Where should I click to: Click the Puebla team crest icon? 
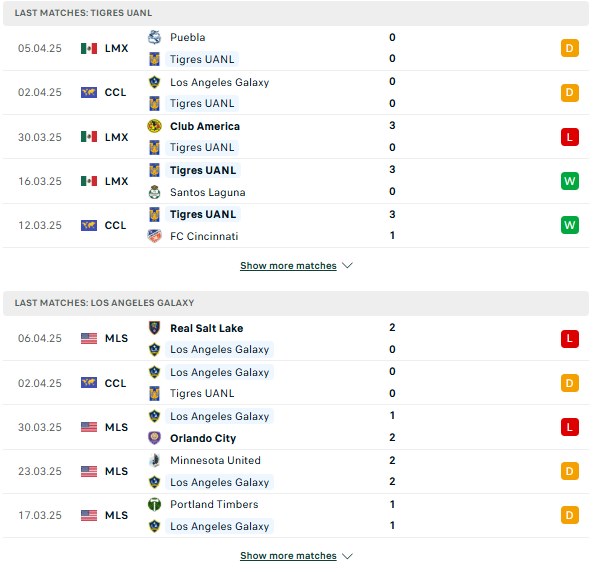click(x=154, y=37)
